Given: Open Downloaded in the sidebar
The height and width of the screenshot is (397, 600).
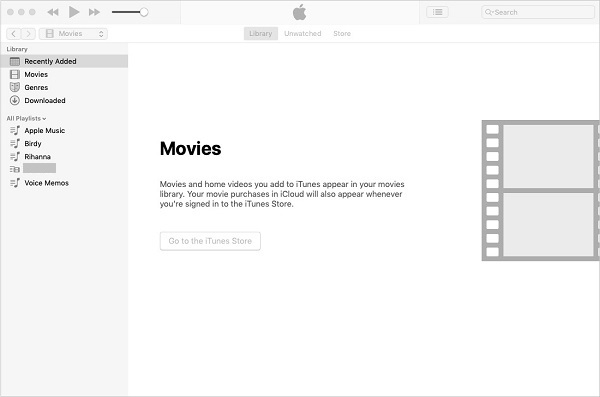Looking at the screenshot, I should point(64,100).
